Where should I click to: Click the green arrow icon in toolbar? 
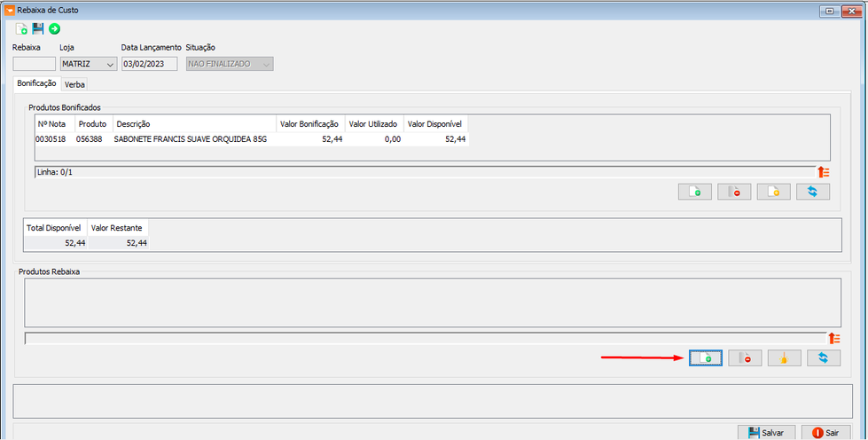54,28
